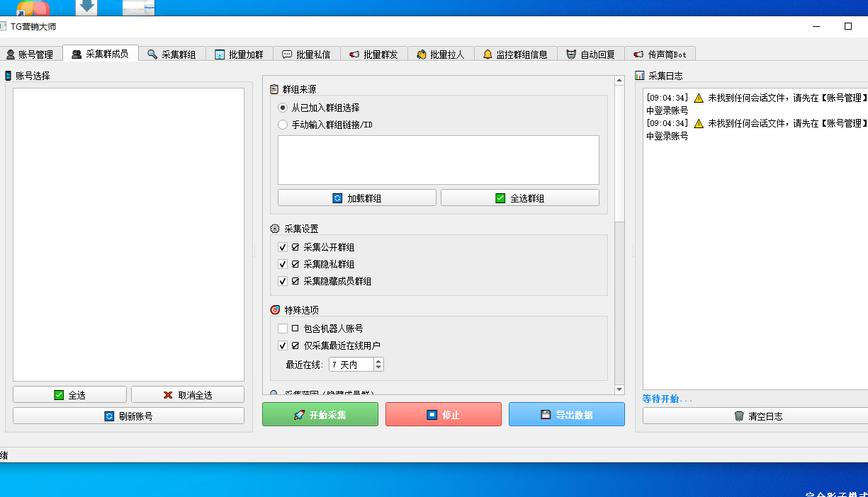Click the refresh icon on 刷新账号
868x497 pixels.
(x=109, y=416)
